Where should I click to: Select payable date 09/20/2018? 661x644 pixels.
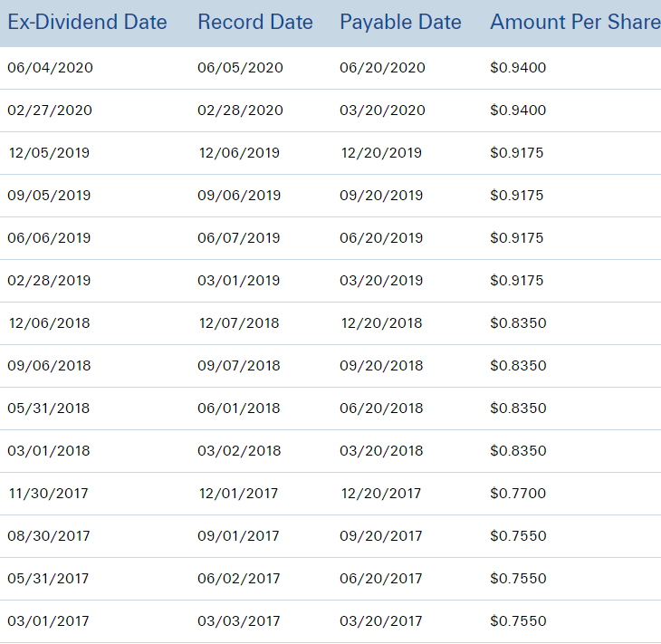point(381,366)
